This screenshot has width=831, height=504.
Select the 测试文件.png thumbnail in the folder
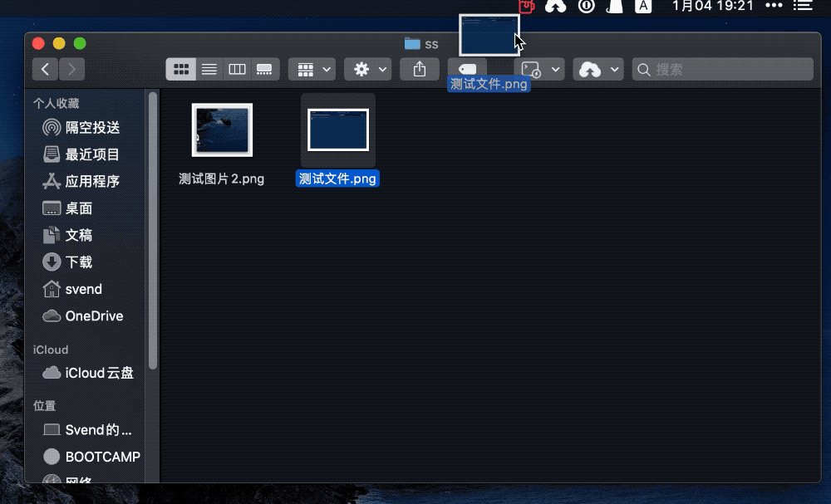[x=338, y=130]
